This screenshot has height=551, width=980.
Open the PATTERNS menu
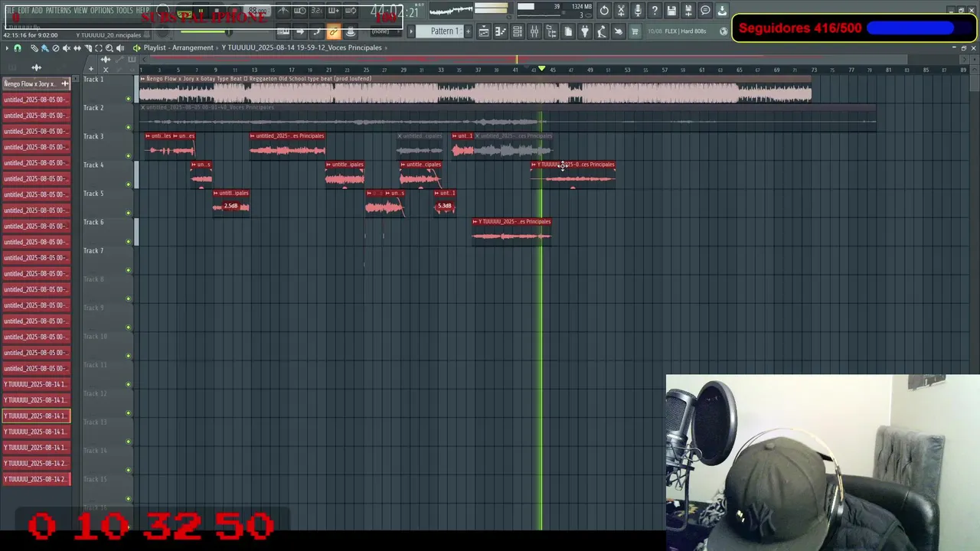(58, 10)
